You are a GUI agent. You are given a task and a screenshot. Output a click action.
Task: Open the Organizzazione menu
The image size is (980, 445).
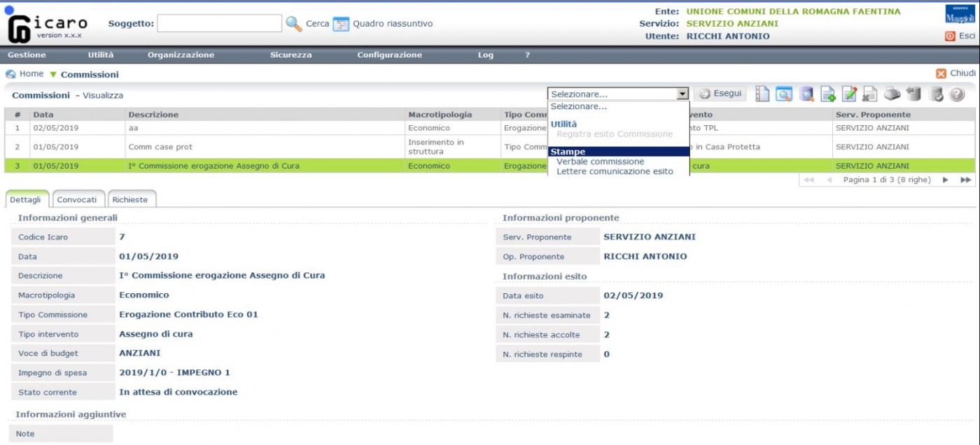point(181,55)
